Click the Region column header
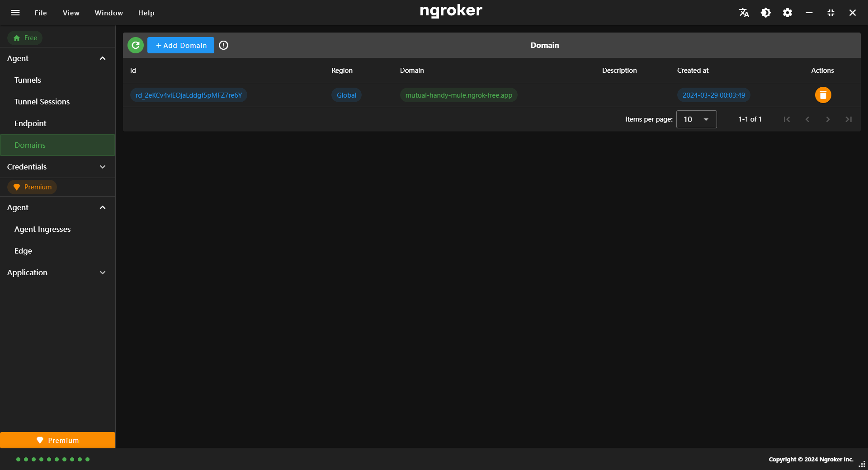 (x=342, y=70)
